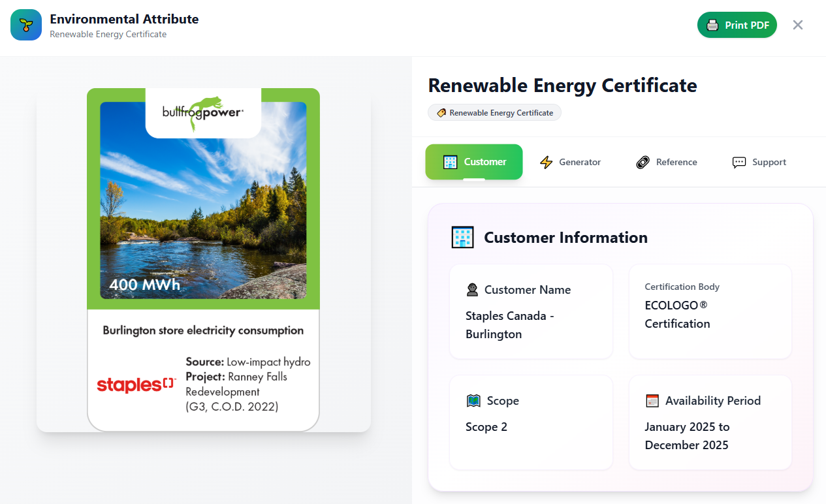This screenshot has height=504, width=826.
Task: Click the lightning bolt Generator tab icon
Action: tap(547, 162)
